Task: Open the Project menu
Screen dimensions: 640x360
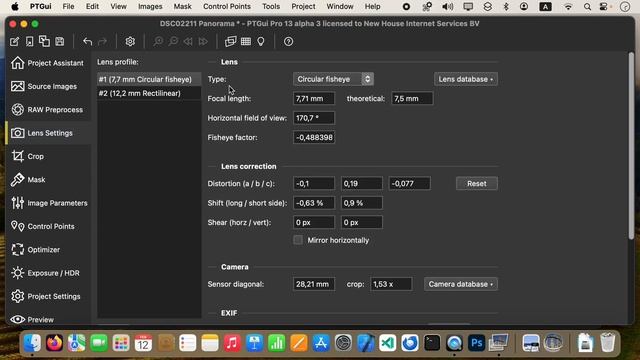Action: [x=303, y=7]
